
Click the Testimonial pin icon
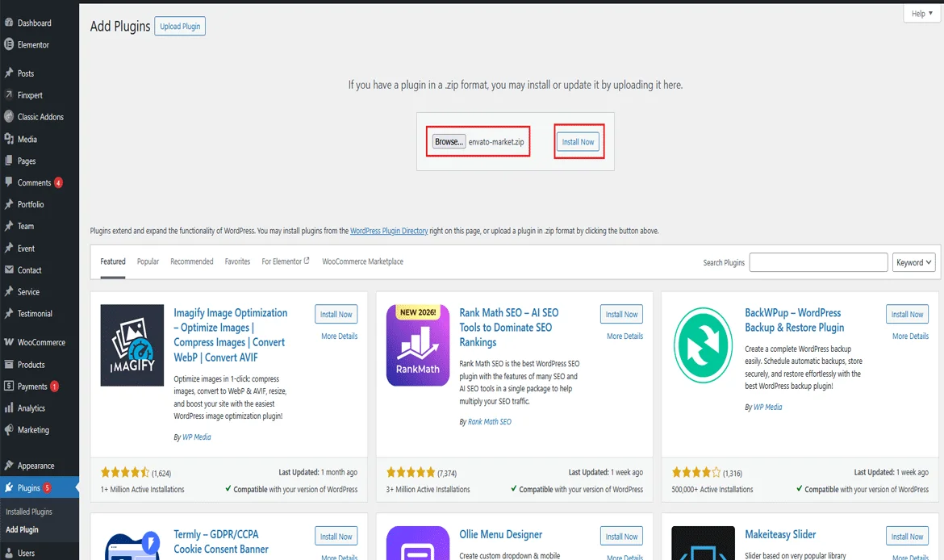[x=9, y=313]
